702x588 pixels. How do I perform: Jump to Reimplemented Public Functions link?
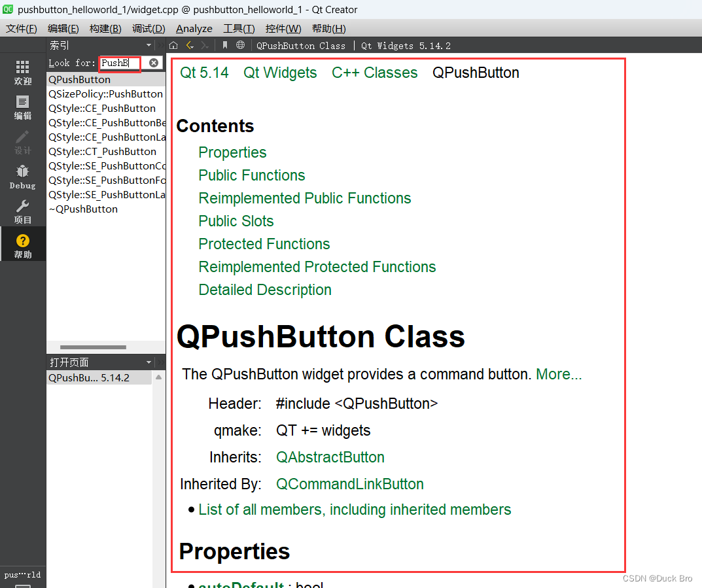click(304, 198)
